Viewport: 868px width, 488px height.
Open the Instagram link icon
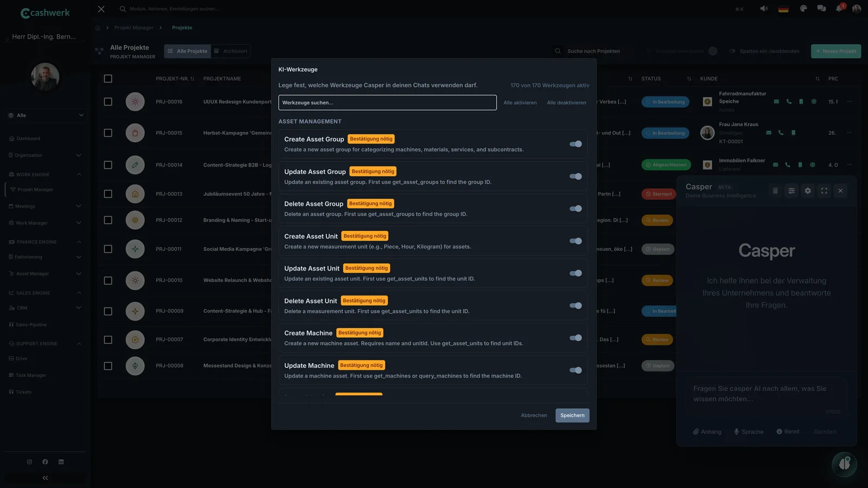29,462
